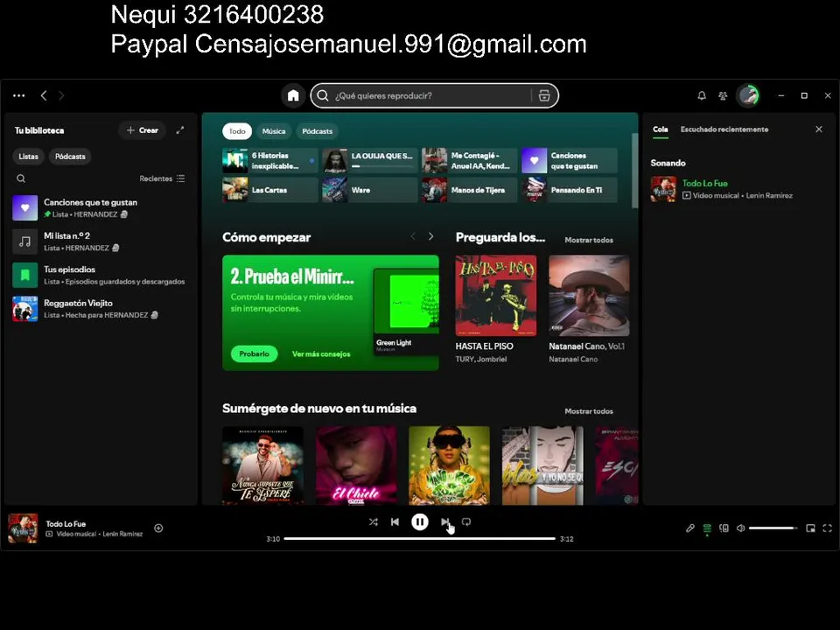This screenshot has height=630, width=840.
Task: Click the now playing album art
Action: (x=23, y=528)
